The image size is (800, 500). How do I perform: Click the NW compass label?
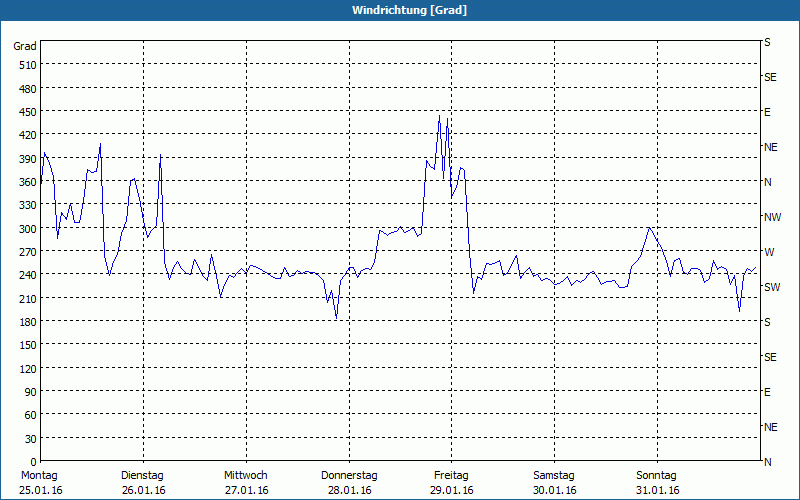pos(772,217)
